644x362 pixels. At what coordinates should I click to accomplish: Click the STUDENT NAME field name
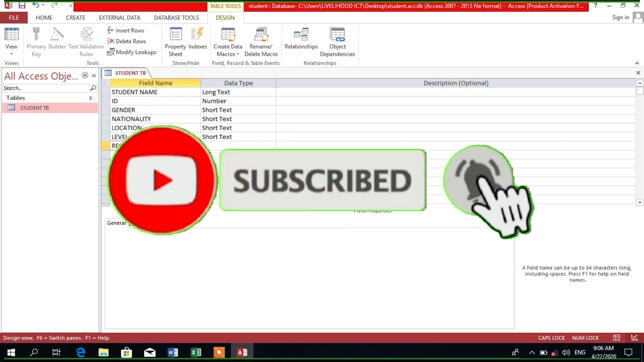click(x=155, y=92)
